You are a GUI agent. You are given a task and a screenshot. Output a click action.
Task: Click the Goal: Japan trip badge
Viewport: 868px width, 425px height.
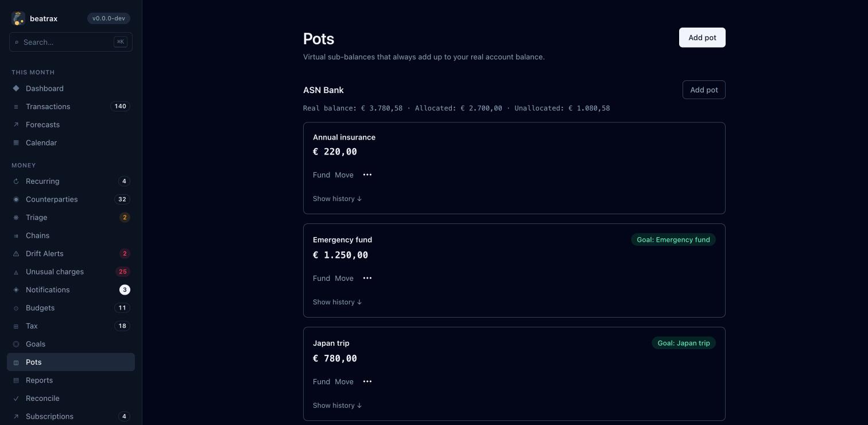pyautogui.click(x=684, y=343)
